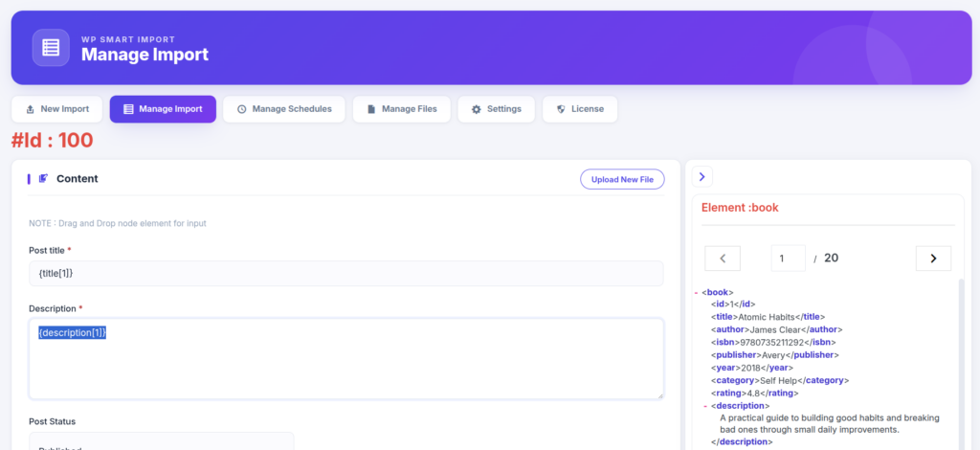Screen dimensions: 980x450
Task: Switch to the Manage Import tab
Action: (163, 109)
